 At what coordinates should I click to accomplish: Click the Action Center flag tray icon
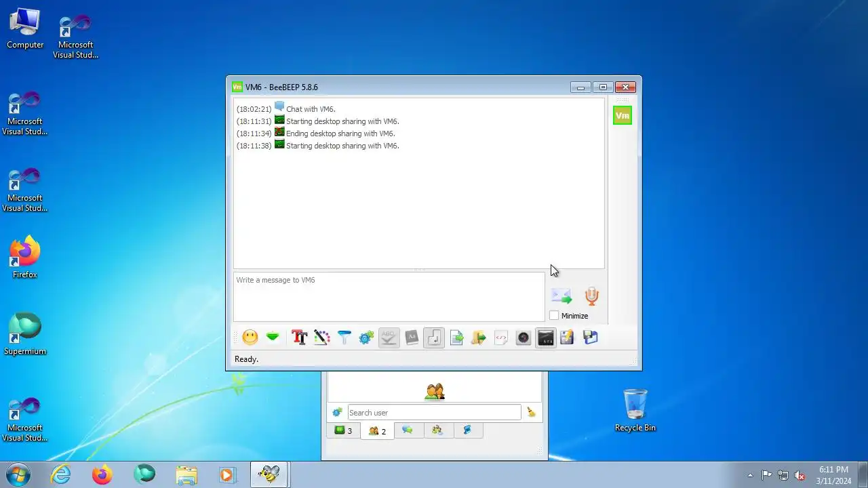click(766, 475)
